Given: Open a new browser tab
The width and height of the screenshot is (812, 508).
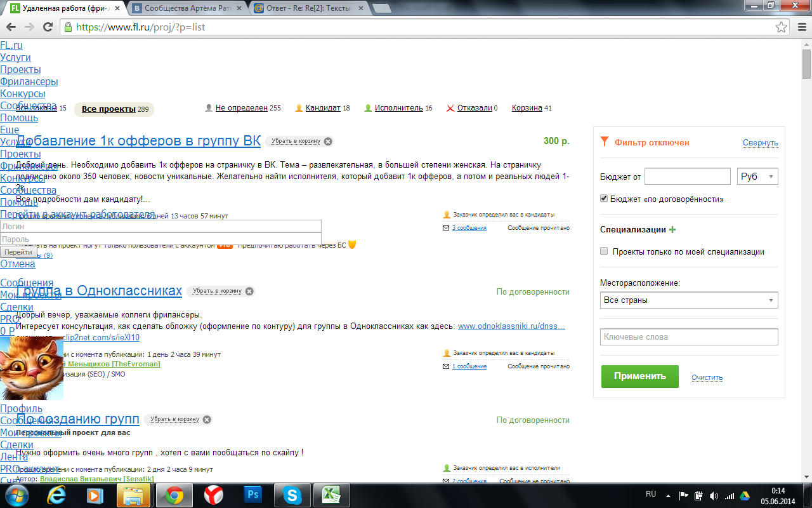Looking at the screenshot, I should click(382, 8).
